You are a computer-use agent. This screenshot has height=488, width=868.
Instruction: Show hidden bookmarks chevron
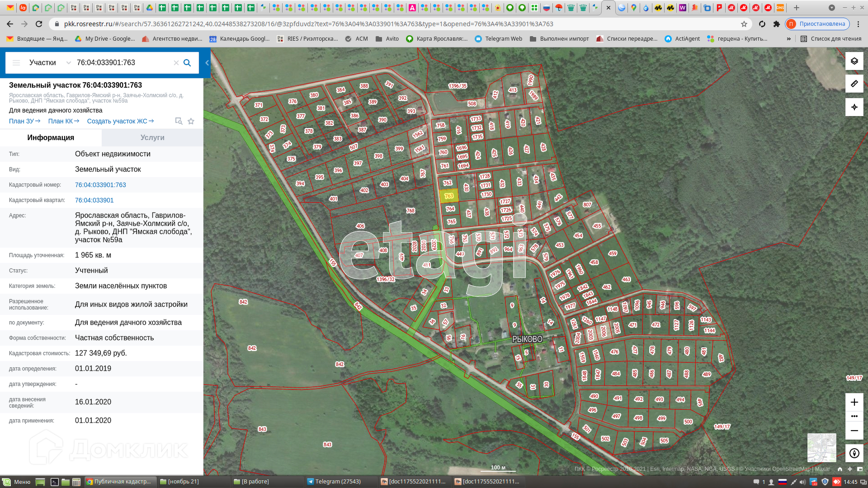click(x=788, y=39)
